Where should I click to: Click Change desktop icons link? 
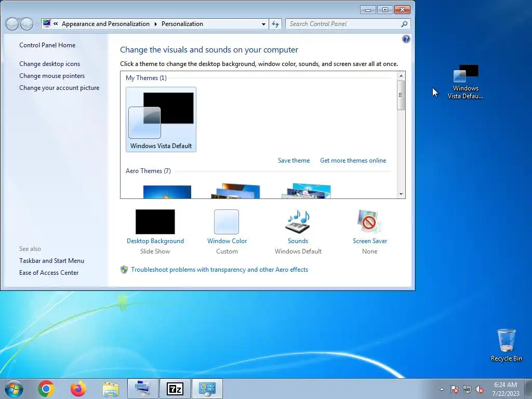point(49,64)
